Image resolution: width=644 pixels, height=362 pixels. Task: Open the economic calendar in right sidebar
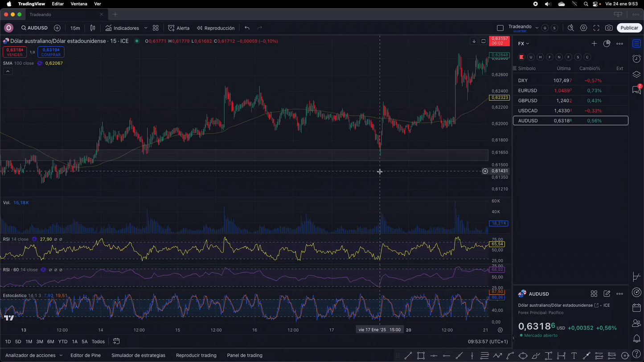pyautogui.click(x=636, y=308)
